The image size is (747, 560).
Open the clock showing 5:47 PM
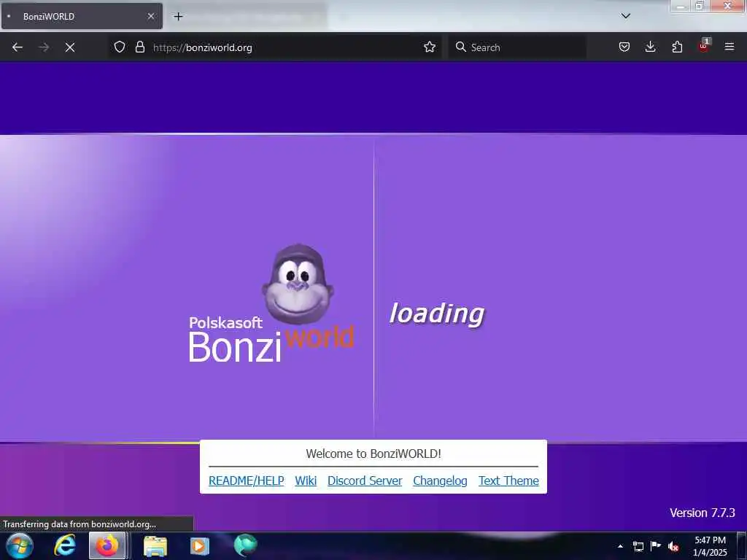click(x=710, y=546)
